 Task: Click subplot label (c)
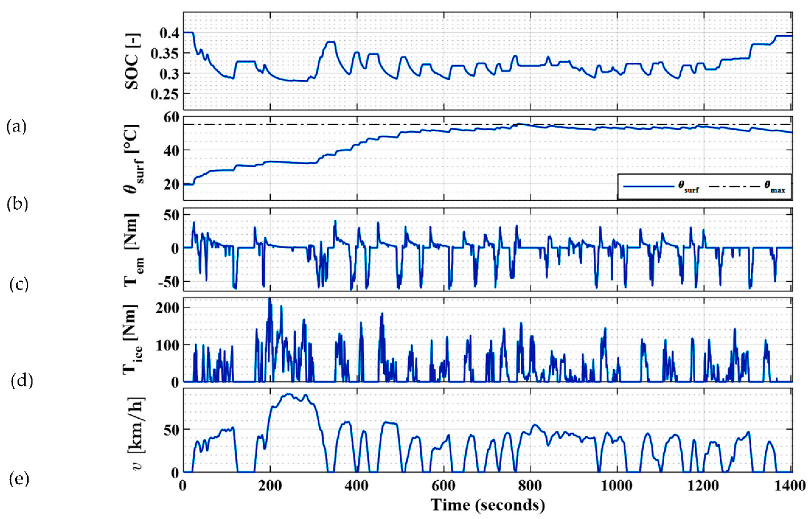19,285
